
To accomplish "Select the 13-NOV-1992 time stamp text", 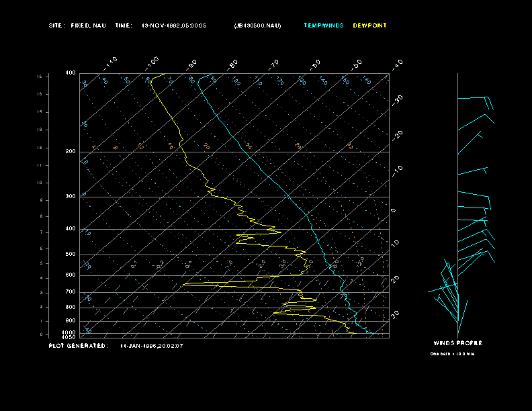I will click(175, 26).
